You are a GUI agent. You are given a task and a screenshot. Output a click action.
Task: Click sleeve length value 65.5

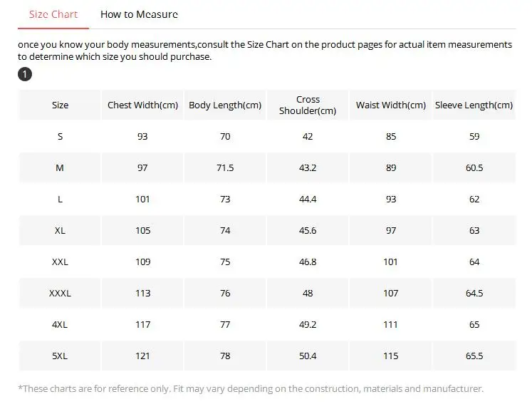[474, 356]
